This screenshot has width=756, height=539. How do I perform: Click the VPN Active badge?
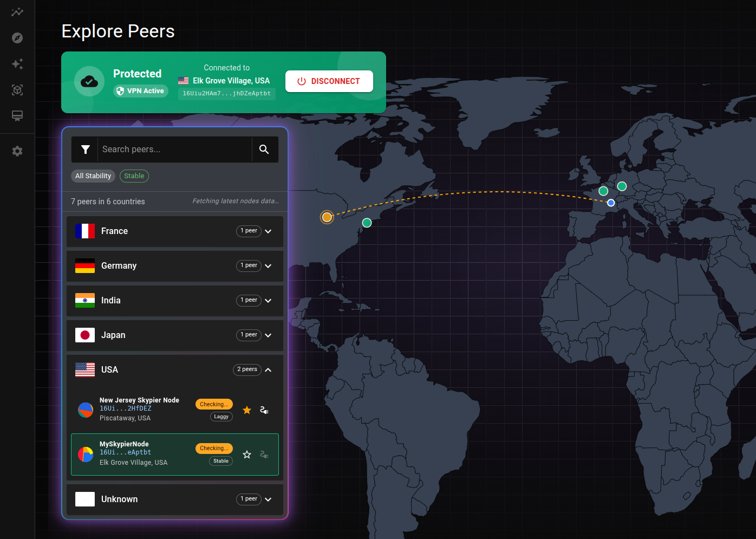pyautogui.click(x=141, y=91)
